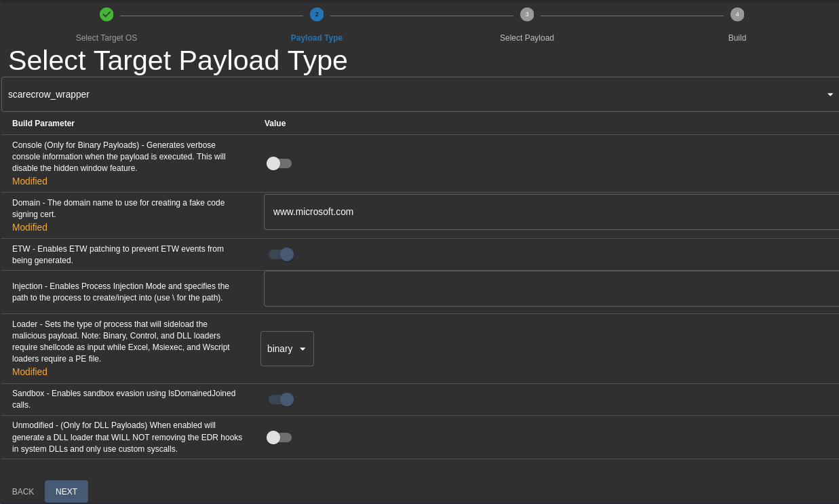The width and height of the screenshot is (839, 504).
Task: Jump to the Select Payload step label
Action: pos(527,38)
